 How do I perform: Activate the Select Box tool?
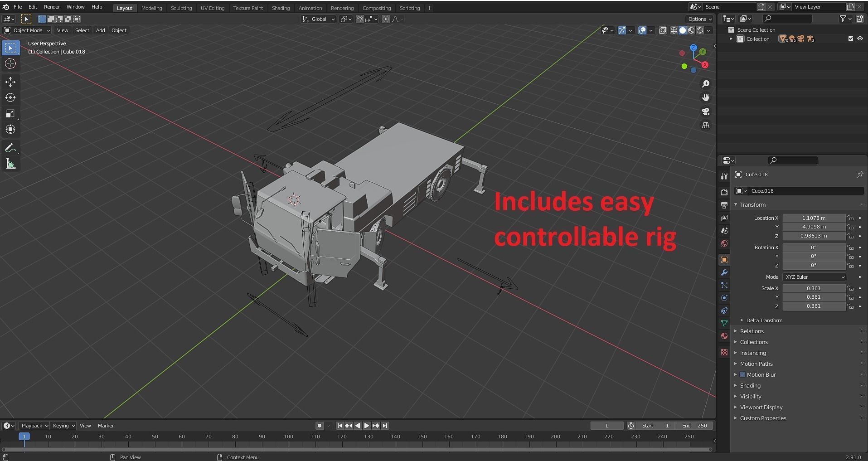tap(10, 48)
